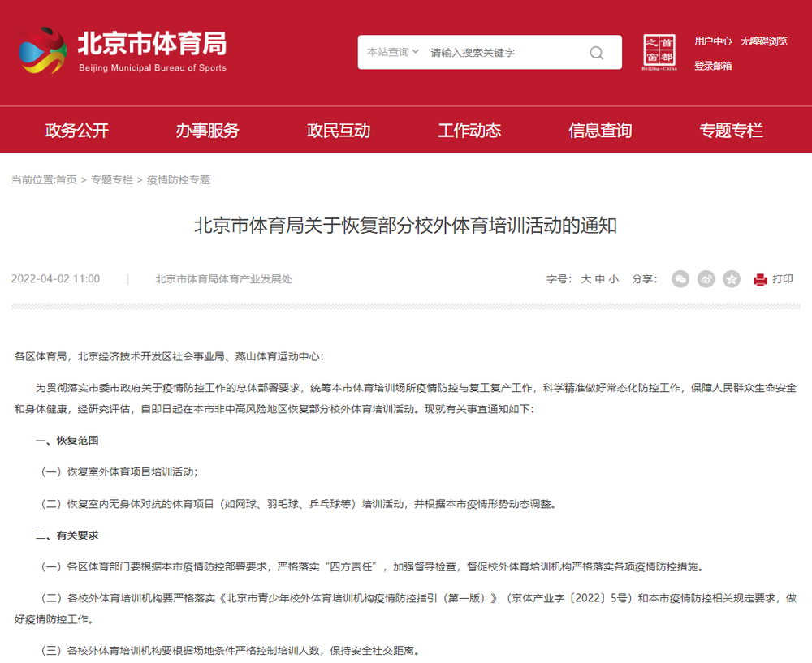Focus the 请输入搜索关键字 search field

tap(503, 53)
